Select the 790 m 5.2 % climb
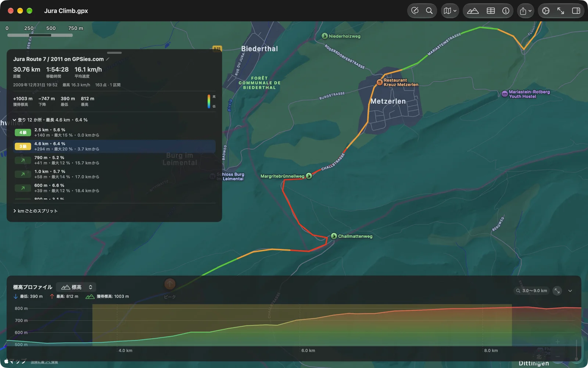The width and height of the screenshot is (588, 368). click(x=114, y=160)
